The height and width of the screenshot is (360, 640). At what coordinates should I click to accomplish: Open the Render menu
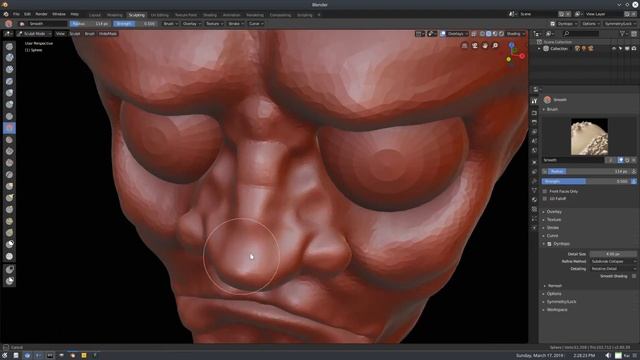41,14
